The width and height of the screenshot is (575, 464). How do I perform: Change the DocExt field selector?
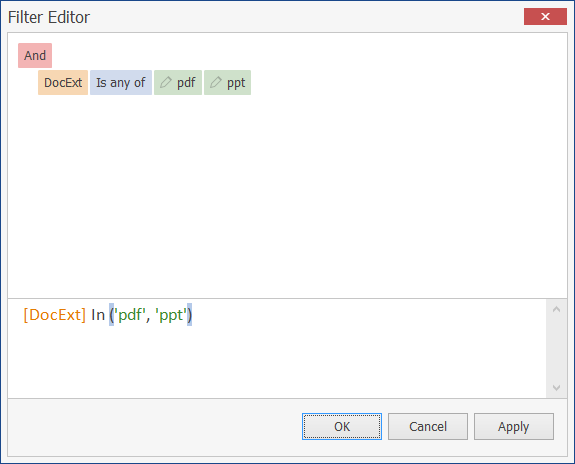click(x=63, y=83)
